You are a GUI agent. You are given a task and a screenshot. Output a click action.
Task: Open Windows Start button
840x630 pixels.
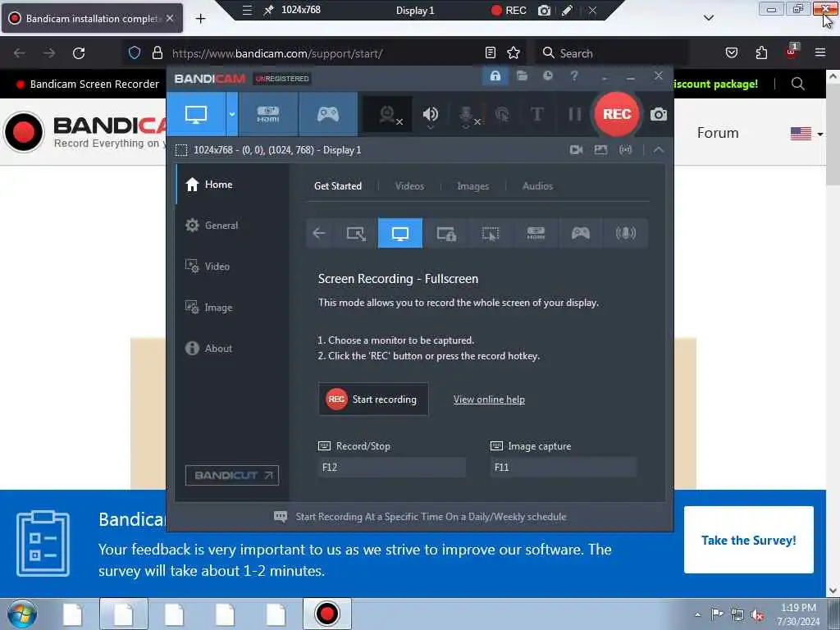(x=22, y=614)
